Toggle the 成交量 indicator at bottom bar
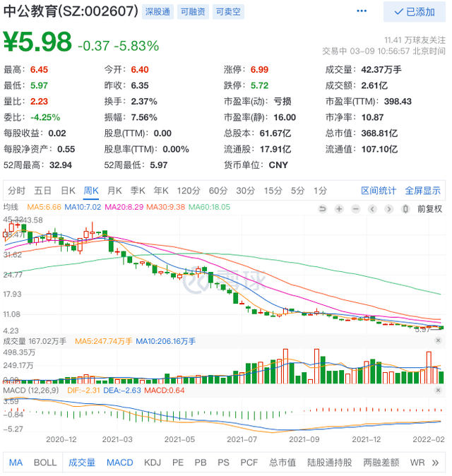The width and height of the screenshot is (452, 476). [82, 463]
